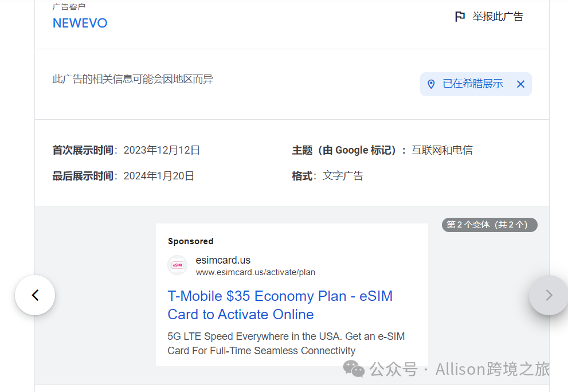The height and width of the screenshot is (392, 568).
Task: Remove the Greece region filter with X
Action: (x=520, y=84)
